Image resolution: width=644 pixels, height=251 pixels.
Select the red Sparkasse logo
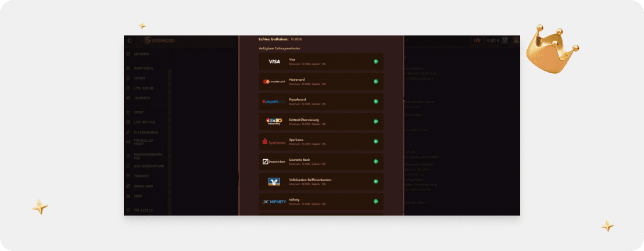(x=274, y=142)
